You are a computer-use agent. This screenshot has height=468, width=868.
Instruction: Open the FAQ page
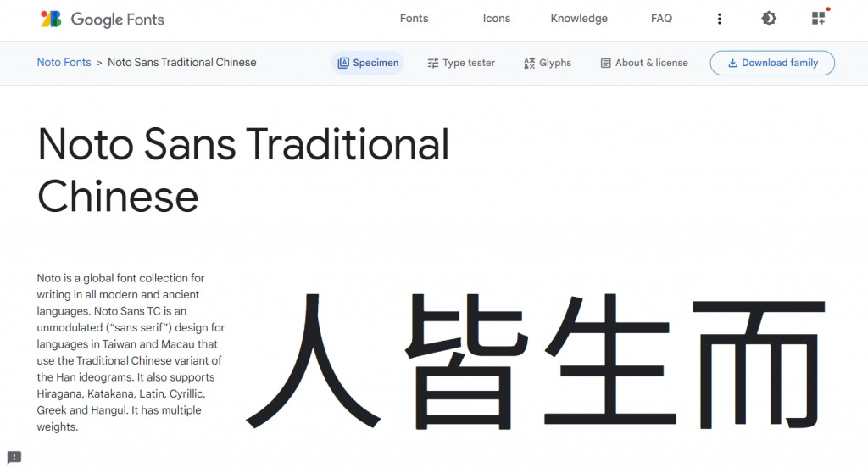(661, 19)
